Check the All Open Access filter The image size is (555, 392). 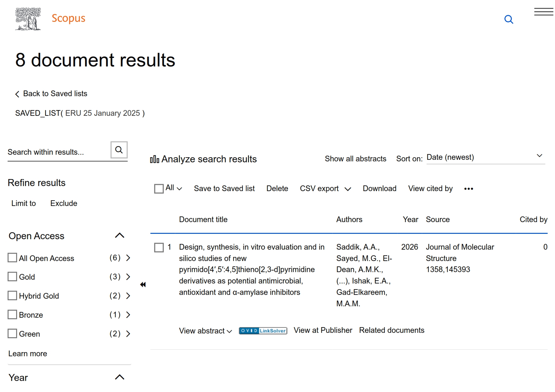(x=12, y=258)
